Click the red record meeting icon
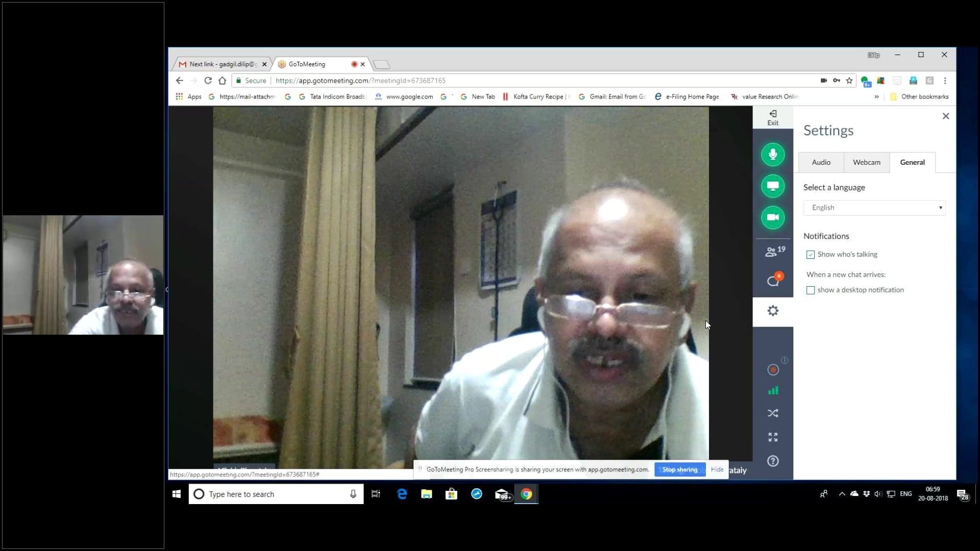This screenshot has width=980, height=551. pos(773,370)
